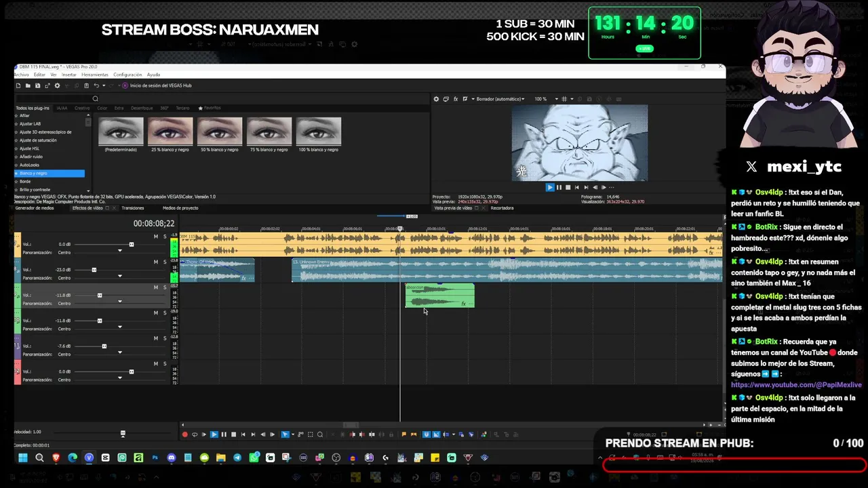Click the plug-in search magnifier icon
The width and height of the screenshot is (868, 488).
[95, 98]
